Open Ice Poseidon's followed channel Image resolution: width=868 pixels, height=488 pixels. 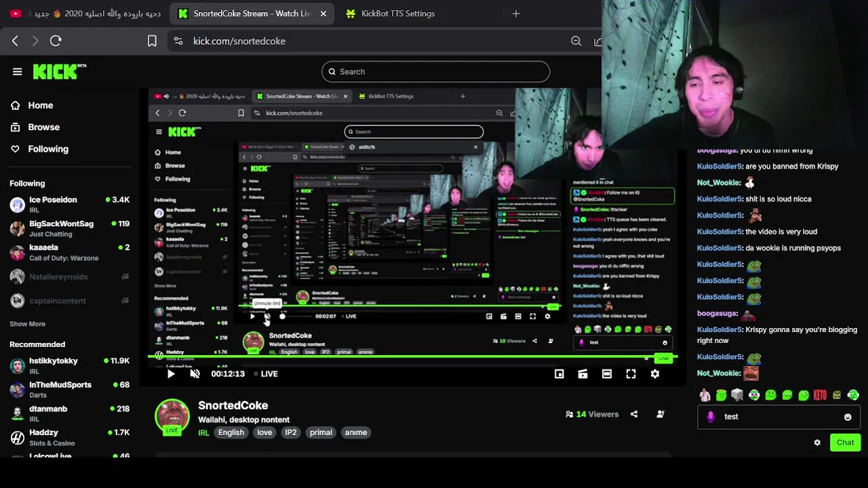pyautogui.click(x=70, y=204)
